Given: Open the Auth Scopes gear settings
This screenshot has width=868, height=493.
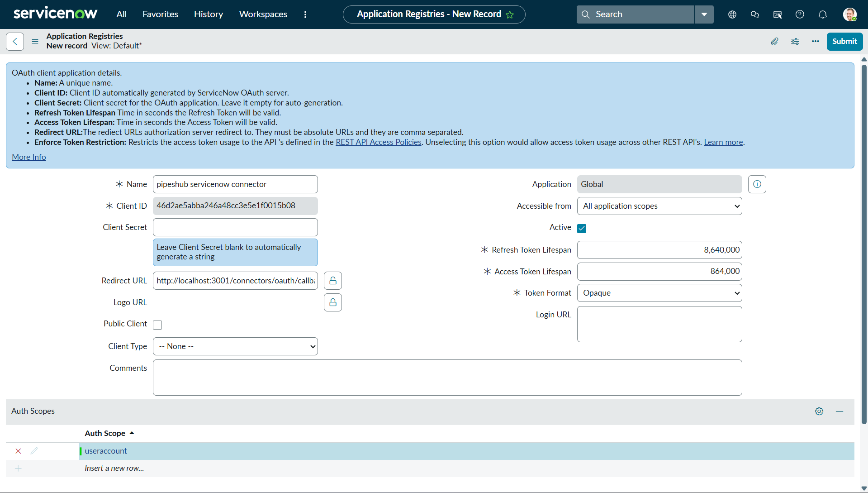Looking at the screenshot, I should pos(820,412).
